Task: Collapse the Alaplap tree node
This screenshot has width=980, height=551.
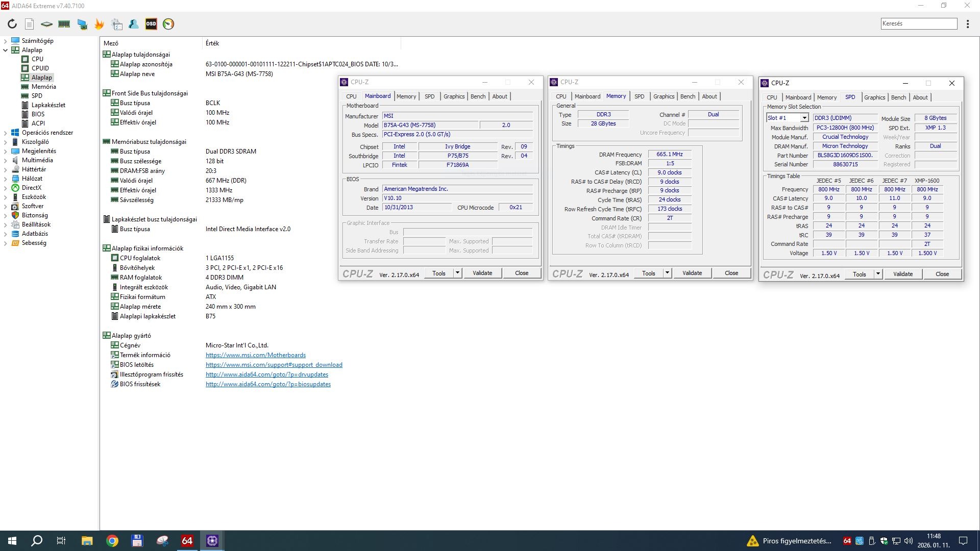Action: coord(6,50)
